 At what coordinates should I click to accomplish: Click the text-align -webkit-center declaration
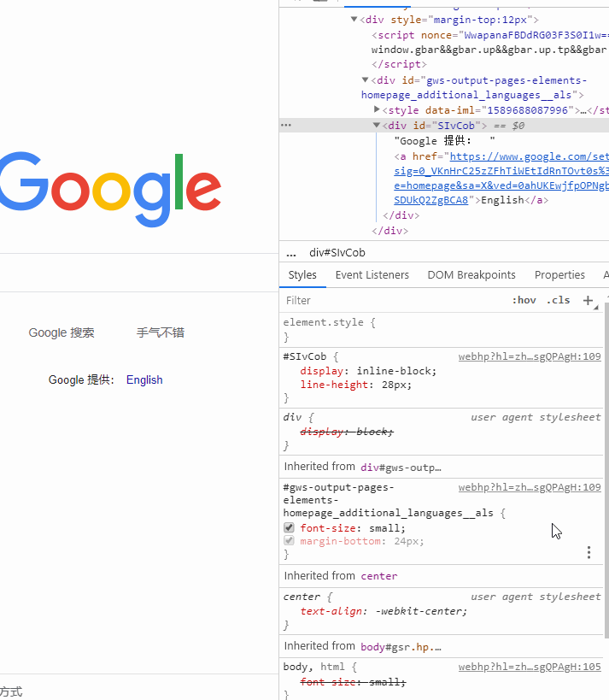click(384, 611)
